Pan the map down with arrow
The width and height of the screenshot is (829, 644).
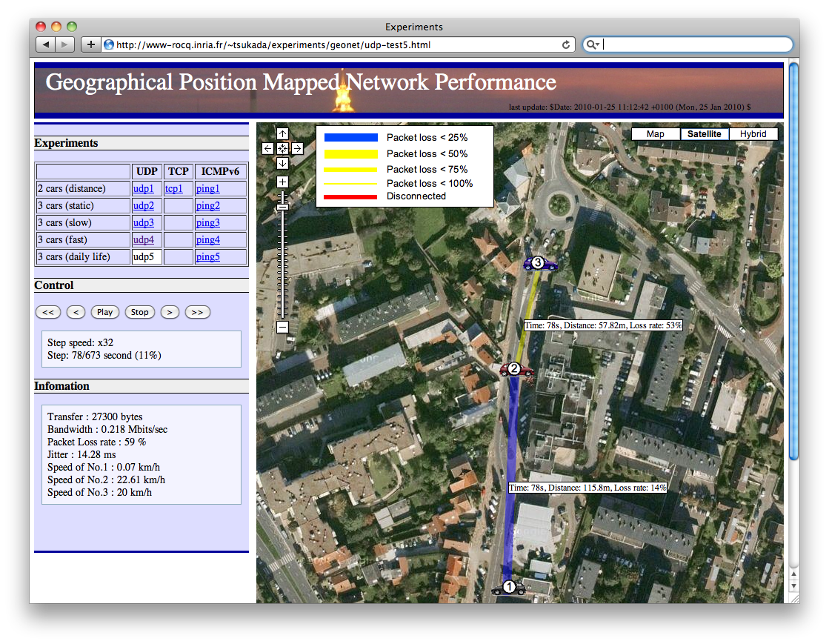click(x=282, y=163)
